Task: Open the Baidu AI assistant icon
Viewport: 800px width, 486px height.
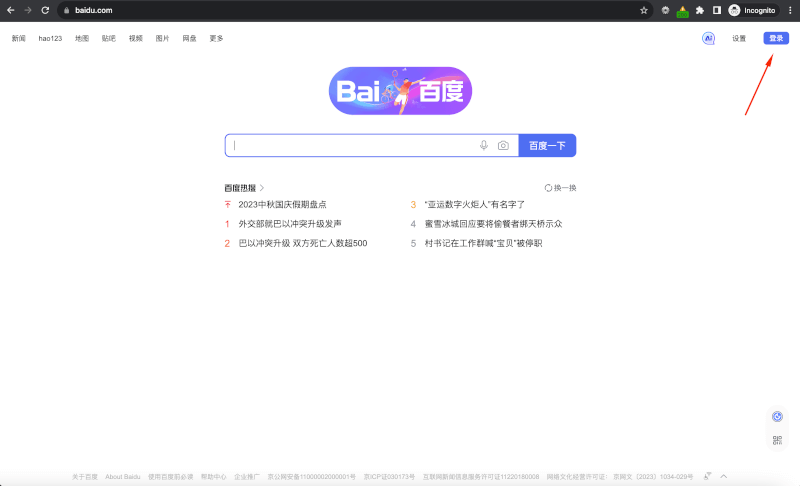Action: tap(708, 38)
